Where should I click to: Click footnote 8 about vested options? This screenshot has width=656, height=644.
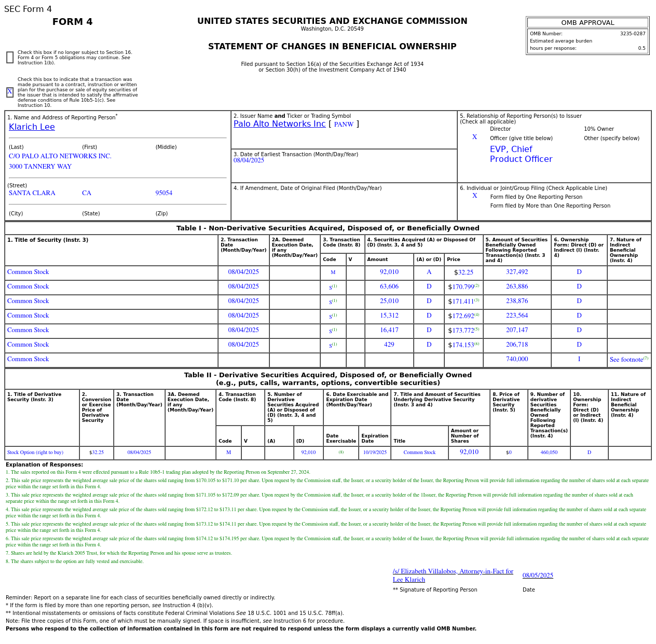[75, 561]
